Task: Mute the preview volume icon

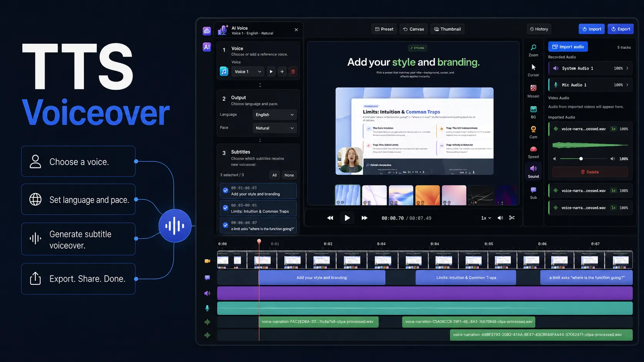Action: pyautogui.click(x=500, y=218)
